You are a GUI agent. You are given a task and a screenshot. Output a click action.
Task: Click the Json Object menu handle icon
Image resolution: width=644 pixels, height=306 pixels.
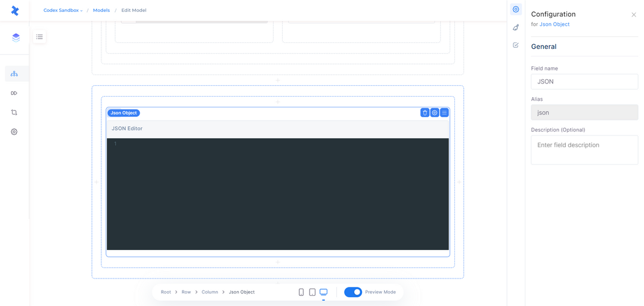click(444, 113)
